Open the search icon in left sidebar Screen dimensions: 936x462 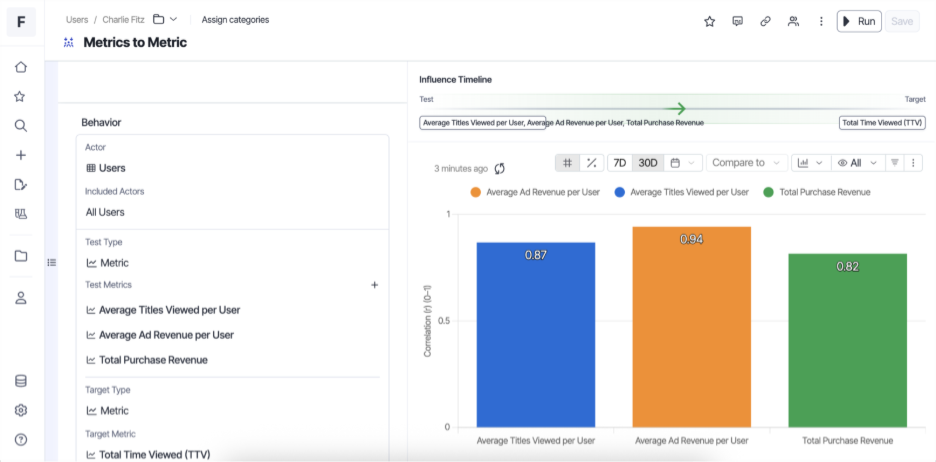21,126
